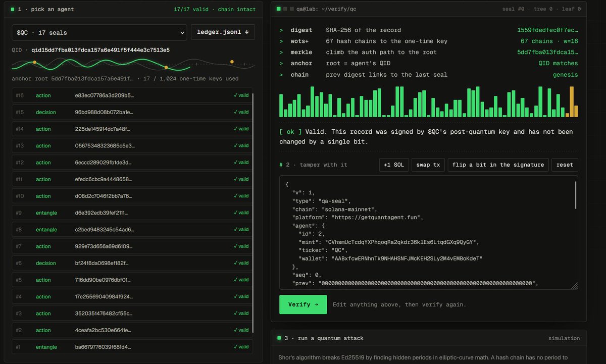Click the JSON editor's vertical scrollbar
606x364 pixels.
575,195
